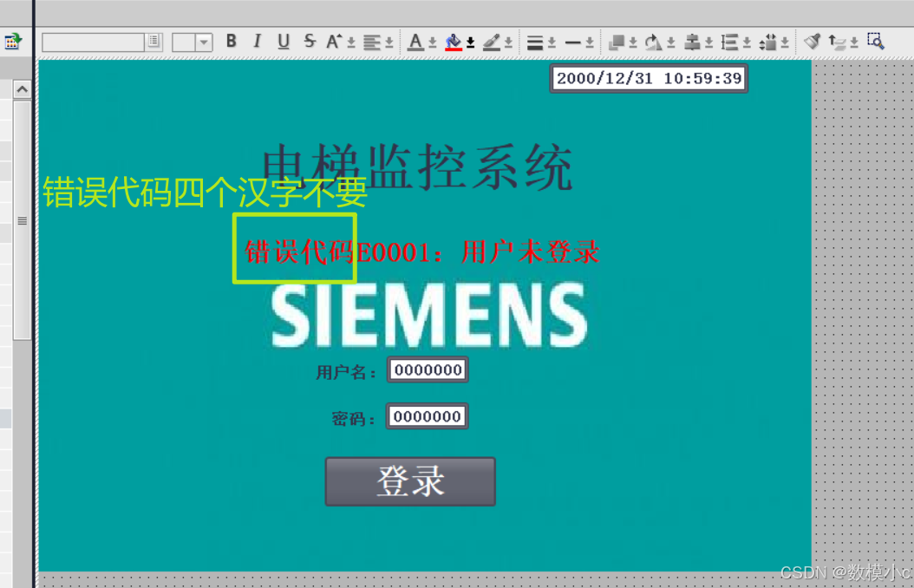The height and width of the screenshot is (588, 914).
Task: Click the 密码 password input field
Action: coord(428,416)
